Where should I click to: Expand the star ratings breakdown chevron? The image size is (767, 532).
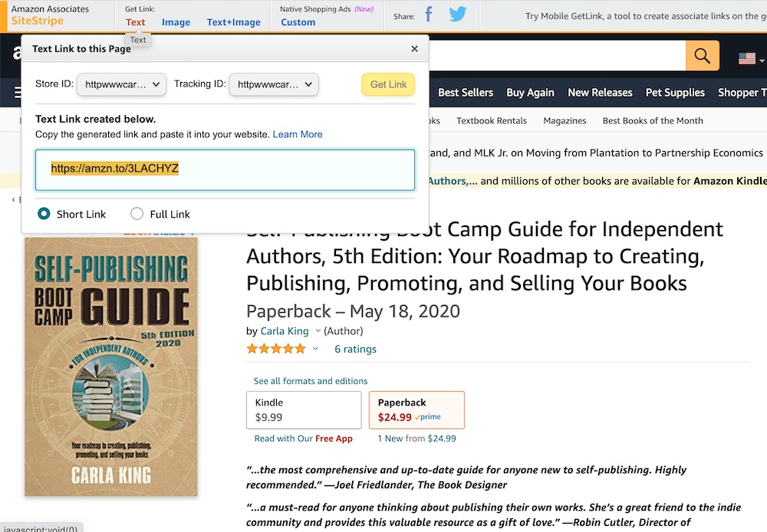pyautogui.click(x=315, y=349)
